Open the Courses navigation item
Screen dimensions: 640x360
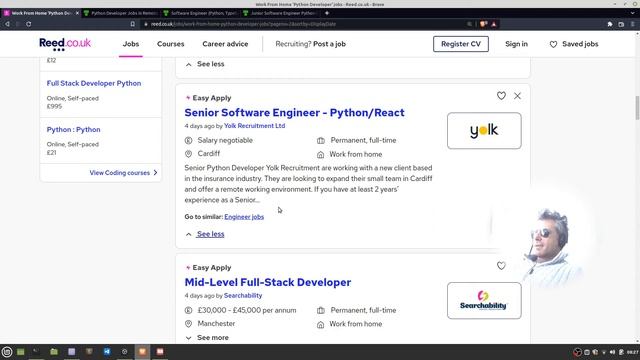point(171,44)
